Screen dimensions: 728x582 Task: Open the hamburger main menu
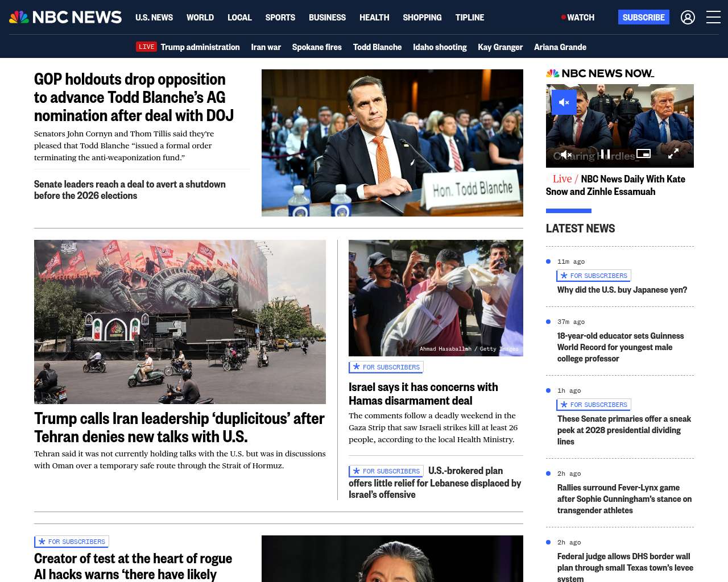[713, 18]
